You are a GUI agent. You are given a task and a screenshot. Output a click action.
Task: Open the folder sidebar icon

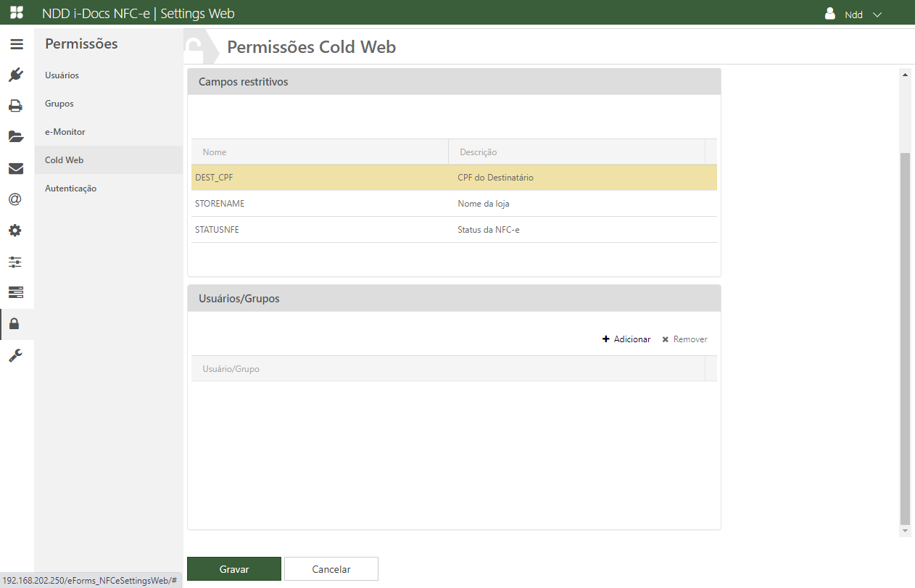click(x=16, y=136)
